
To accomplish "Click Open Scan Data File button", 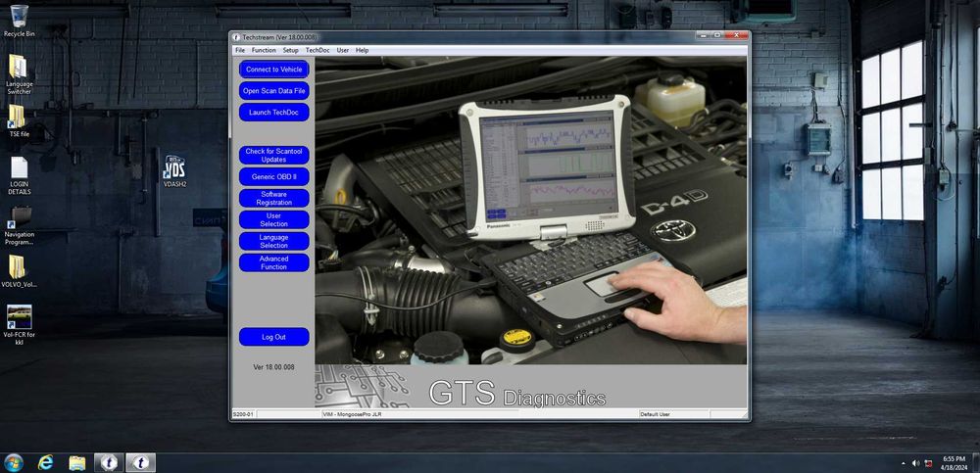I will 273,91.
